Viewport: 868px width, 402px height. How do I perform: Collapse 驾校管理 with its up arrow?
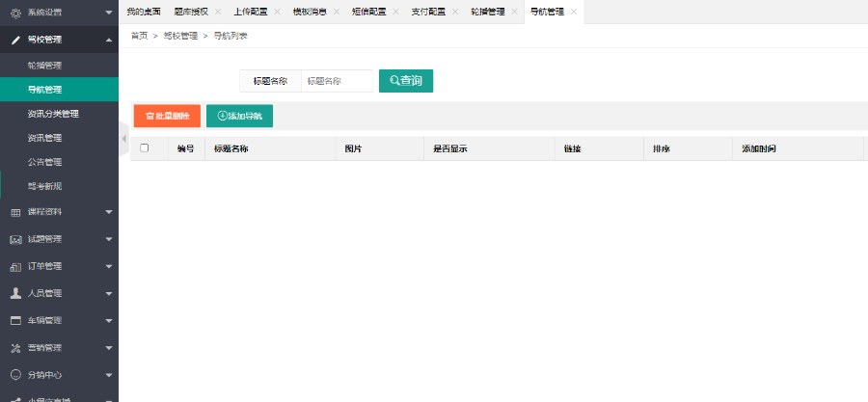[109, 40]
